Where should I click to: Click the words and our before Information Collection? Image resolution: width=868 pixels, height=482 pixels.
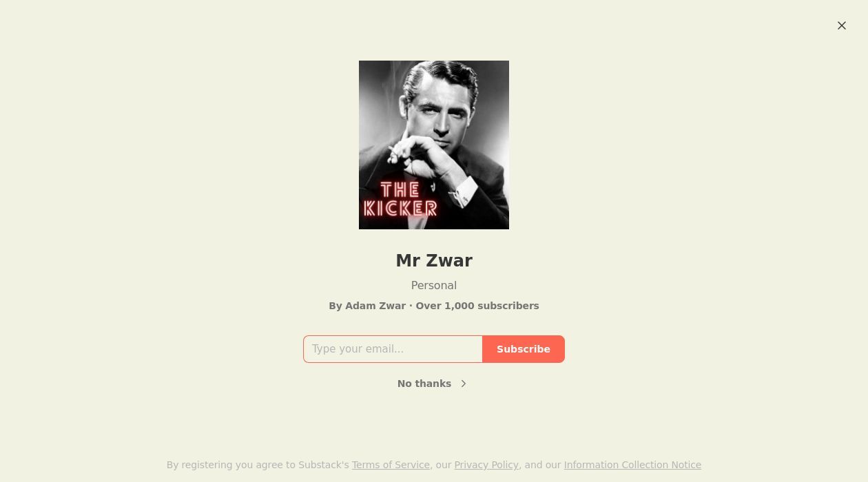(543, 465)
